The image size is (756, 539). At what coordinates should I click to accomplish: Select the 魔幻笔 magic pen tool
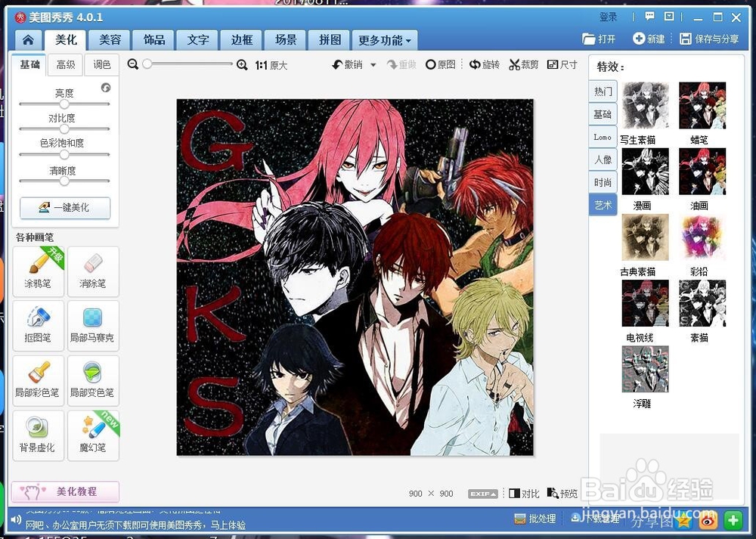click(92, 436)
